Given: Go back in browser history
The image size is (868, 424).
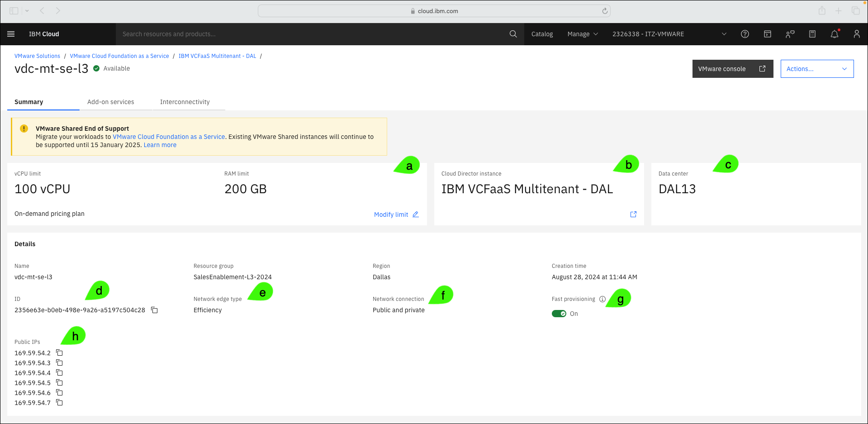Looking at the screenshot, I should point(42,10).
